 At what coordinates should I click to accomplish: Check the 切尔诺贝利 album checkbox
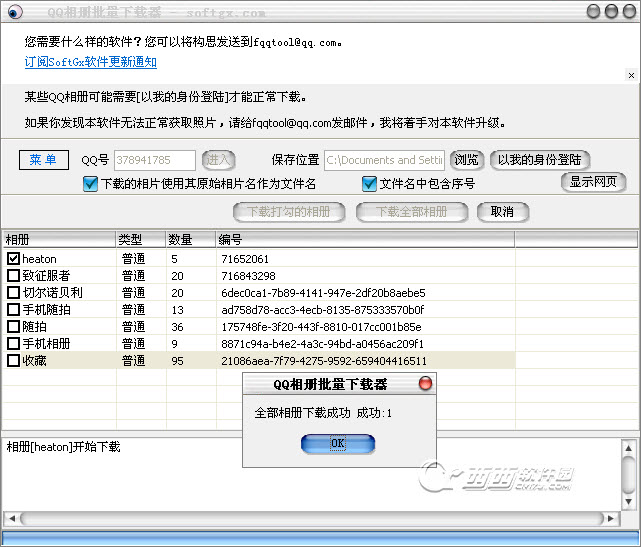(x=13, y=293)
